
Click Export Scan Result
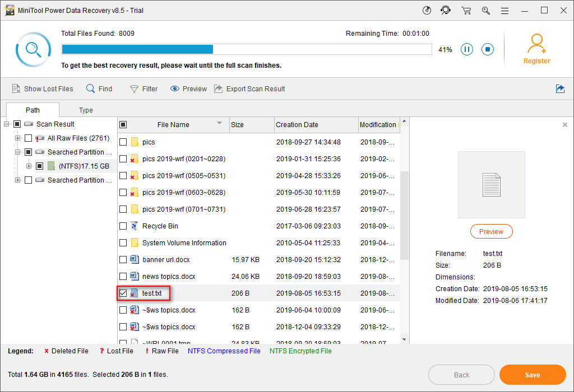tap(249, 89)
